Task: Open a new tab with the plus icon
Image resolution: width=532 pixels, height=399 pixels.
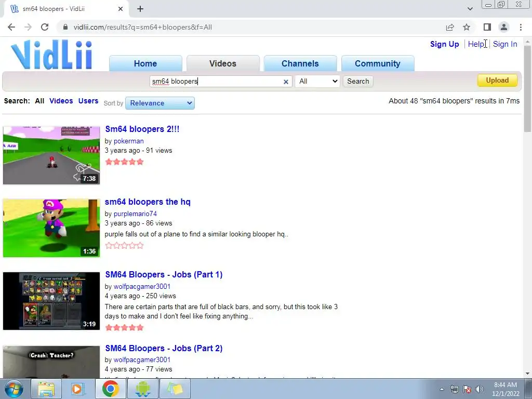Action: 140,9
